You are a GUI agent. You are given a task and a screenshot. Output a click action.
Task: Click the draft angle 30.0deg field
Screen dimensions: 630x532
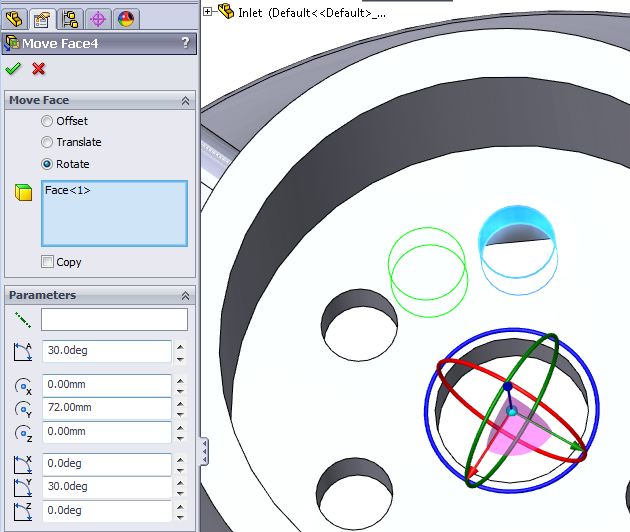tap(106, 351)
